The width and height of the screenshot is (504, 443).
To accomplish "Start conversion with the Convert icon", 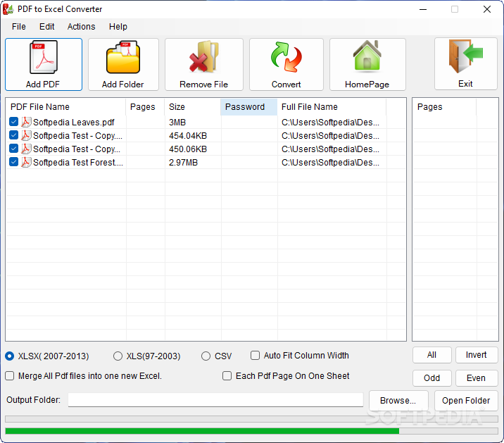I will (286, 57).
